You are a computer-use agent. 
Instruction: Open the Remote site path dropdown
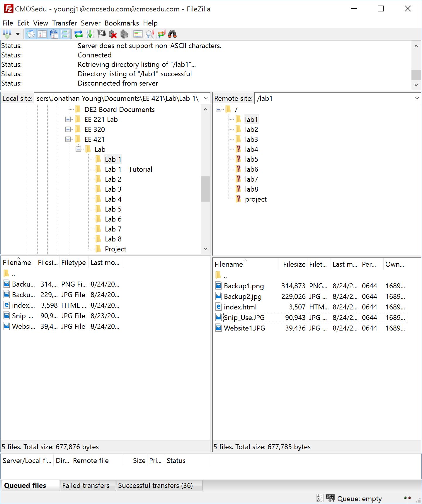point(417,98)
